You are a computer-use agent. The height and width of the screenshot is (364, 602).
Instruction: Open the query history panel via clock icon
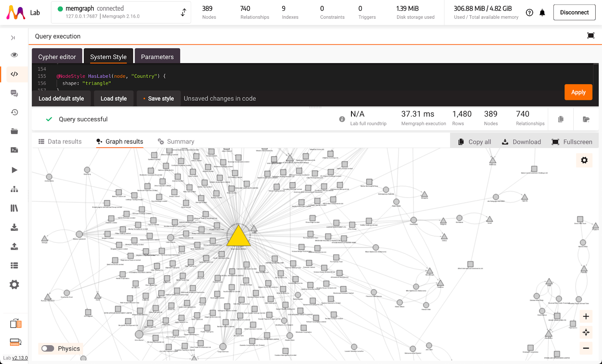pos(14,112)
